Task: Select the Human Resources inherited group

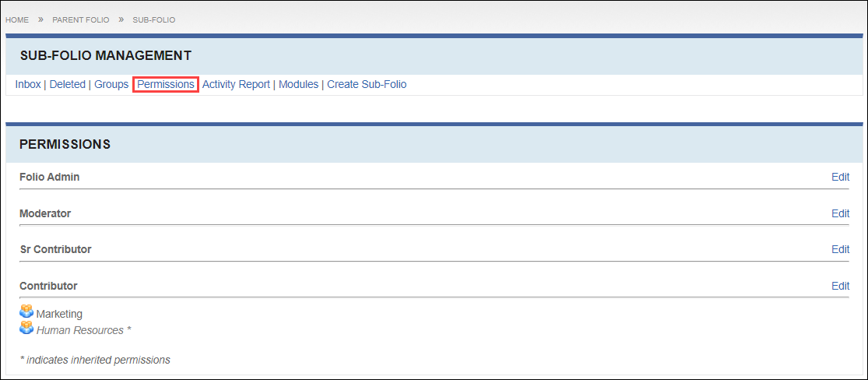Action: (83, 330)
